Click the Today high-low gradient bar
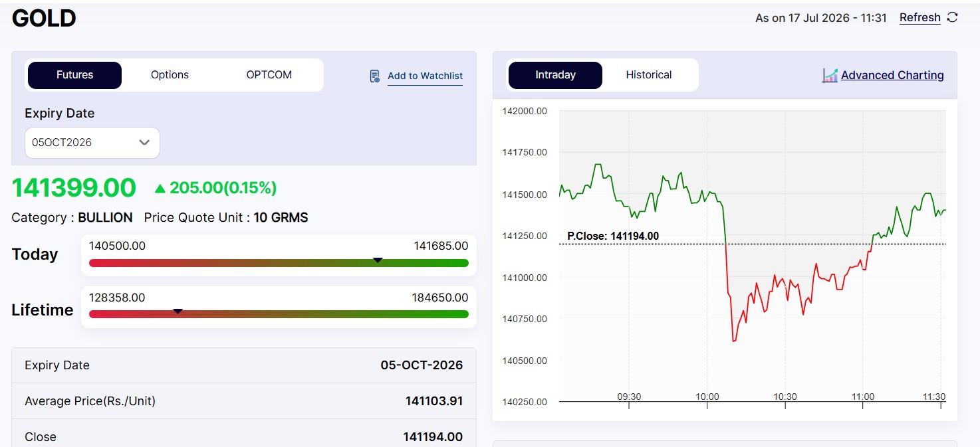This screenshot has height=447, width=980. (x=279, y=263)
